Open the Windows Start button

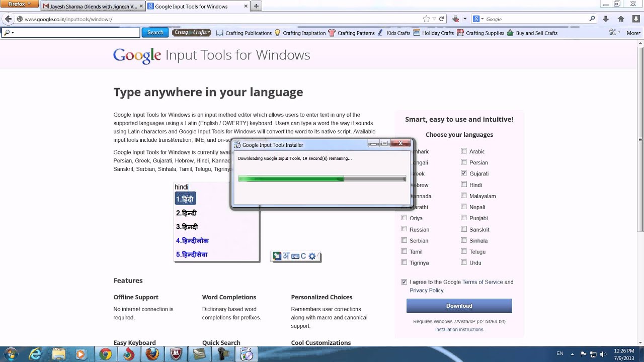point(11,354)
